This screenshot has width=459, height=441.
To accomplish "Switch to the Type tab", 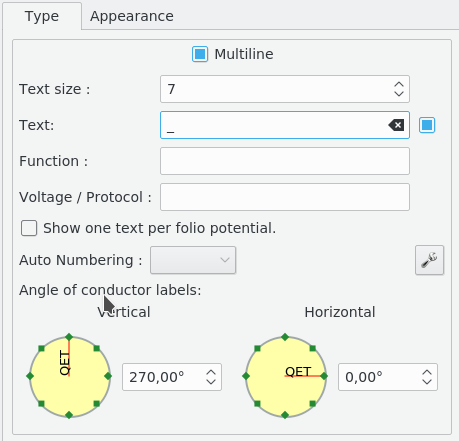I will point(42,16).
